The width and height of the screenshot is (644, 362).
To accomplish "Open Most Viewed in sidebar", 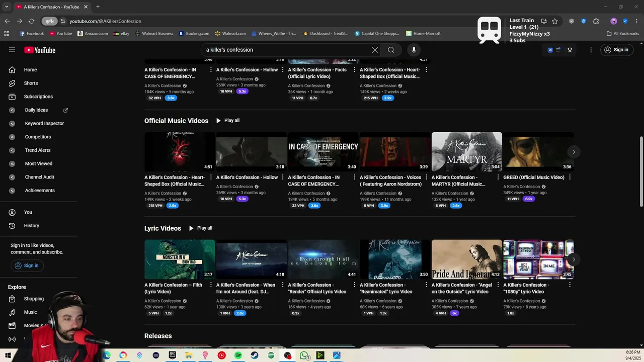I will click(39, 163).
